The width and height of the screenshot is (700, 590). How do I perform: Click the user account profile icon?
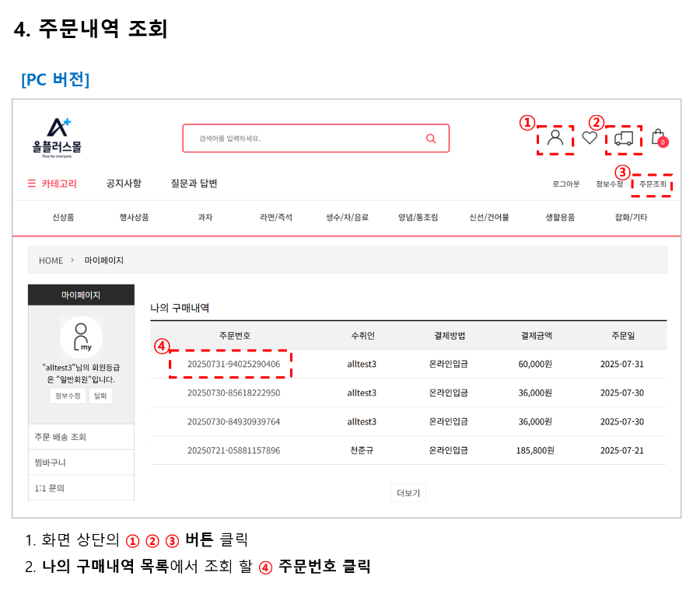[x=555, y=138]
